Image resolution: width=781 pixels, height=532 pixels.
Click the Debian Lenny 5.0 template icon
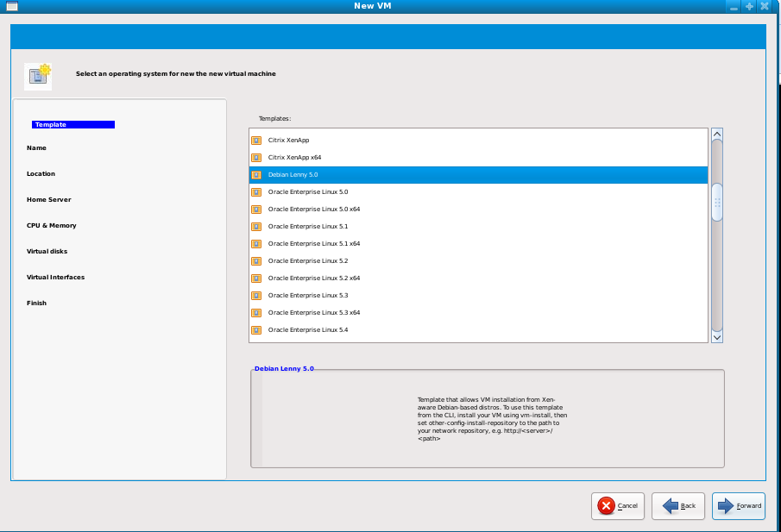(x=255, y=174)
